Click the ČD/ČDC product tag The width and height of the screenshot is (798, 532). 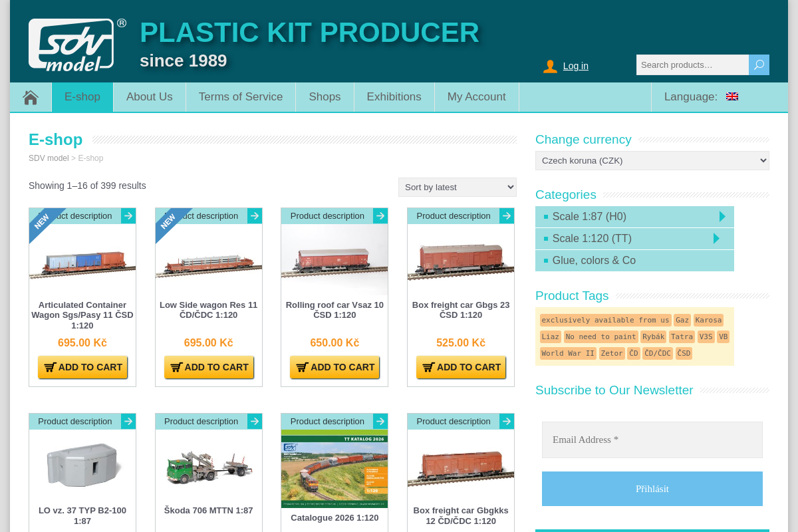tap(658, 353)
